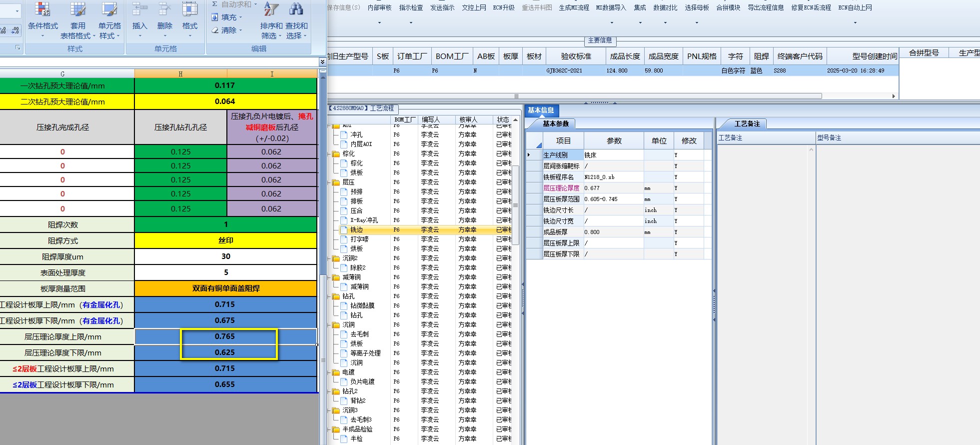Click the 文控上网 button
Viewport: 980px width, 445px height.
(x=474, y=7)
